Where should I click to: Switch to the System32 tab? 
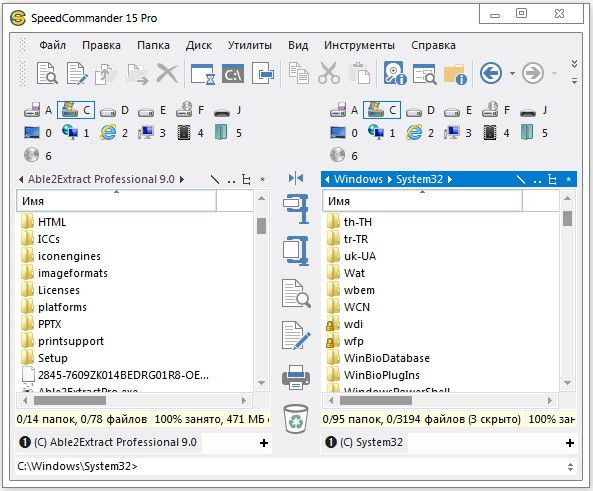(x=365, y=443)
